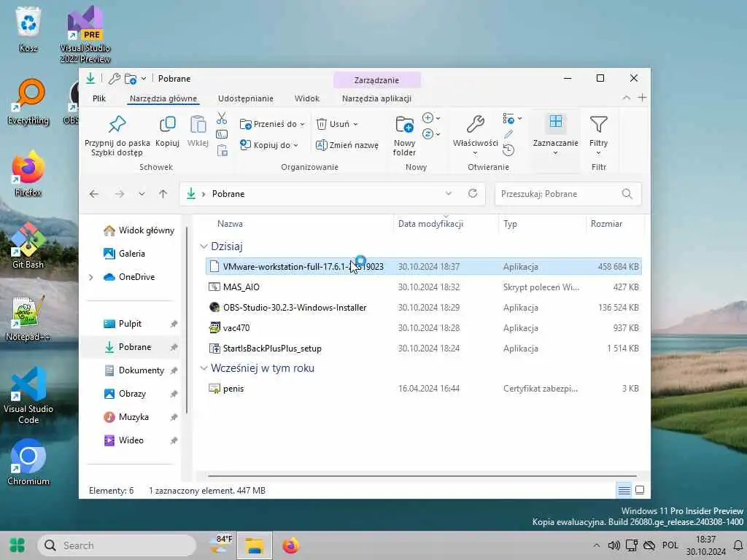Click Firefox icon in the taskbar

click(x=290, y=545)
